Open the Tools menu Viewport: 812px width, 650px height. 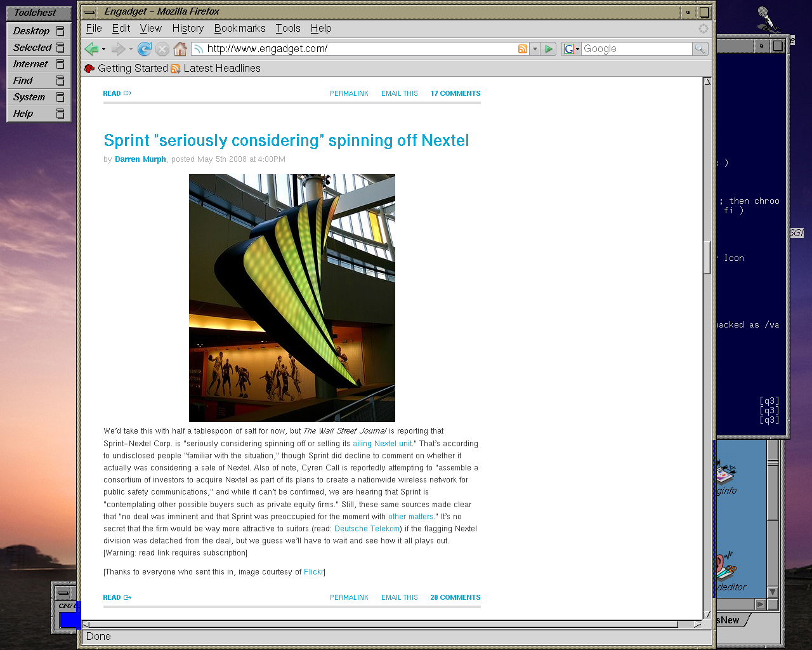tap(288, 29)
